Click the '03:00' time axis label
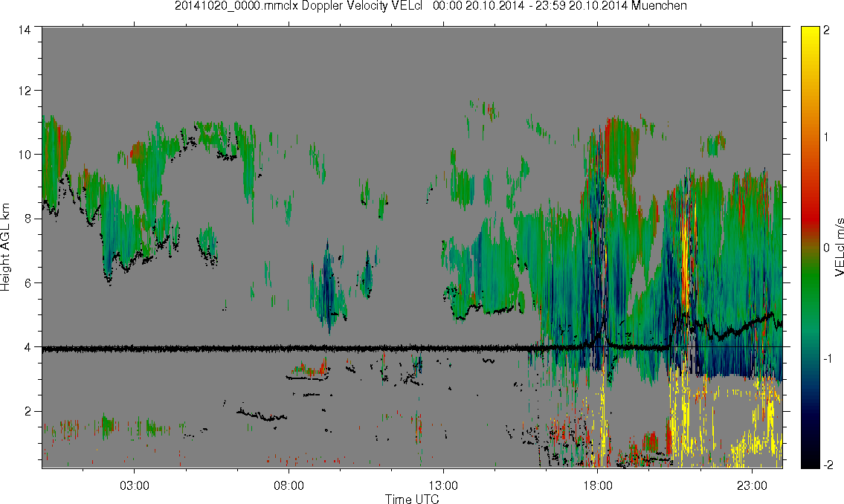Screen dimensions: 844x504 (134, 485)
